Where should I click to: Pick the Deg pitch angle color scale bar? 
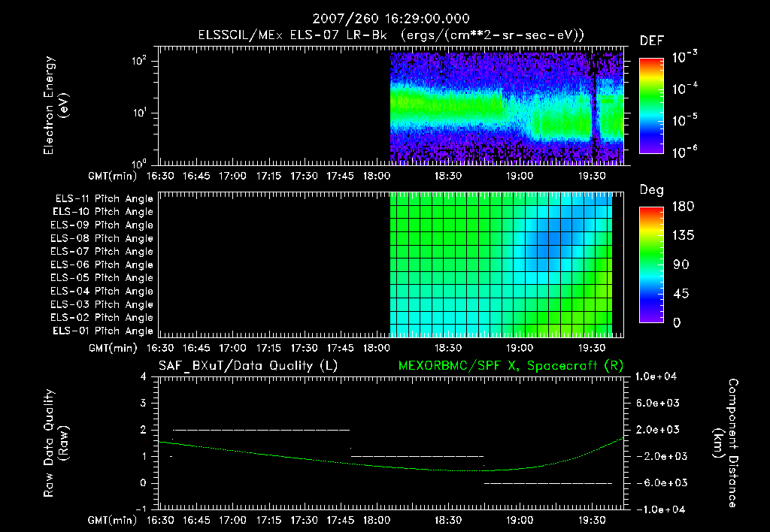[x=651, y=264]
